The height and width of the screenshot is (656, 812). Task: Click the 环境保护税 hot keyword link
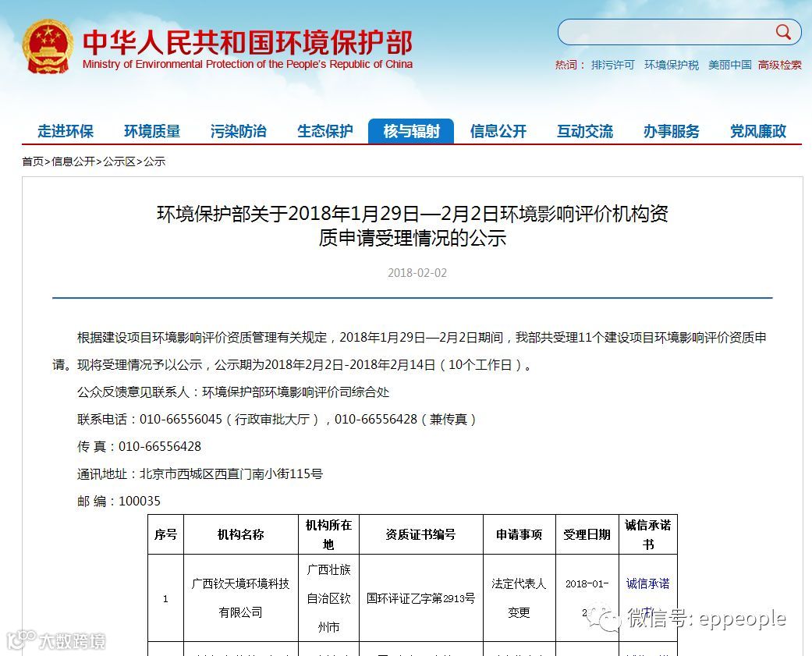tap(671, 65)
